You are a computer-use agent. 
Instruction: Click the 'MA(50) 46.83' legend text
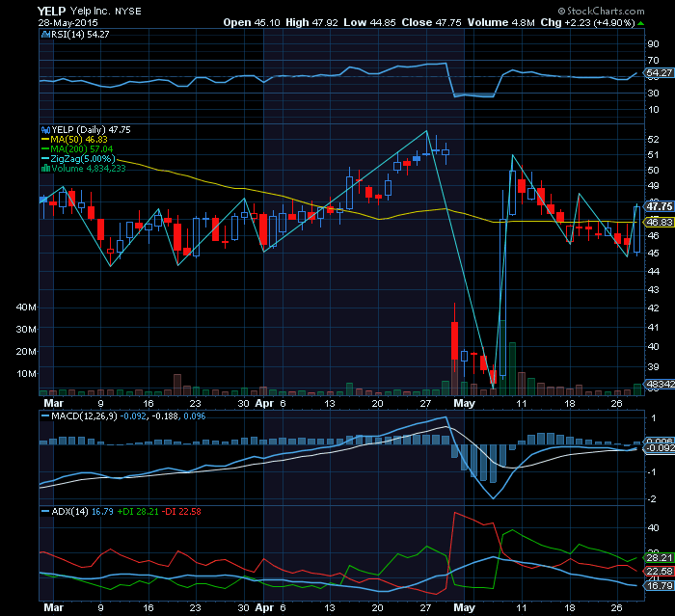[x=79, y=140]
